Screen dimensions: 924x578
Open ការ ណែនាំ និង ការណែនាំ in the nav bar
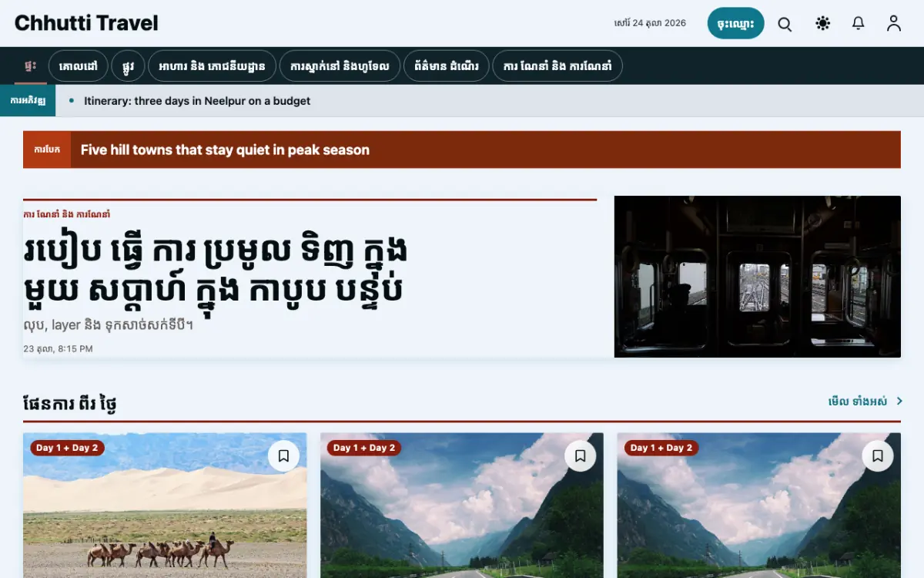(557, 66)
